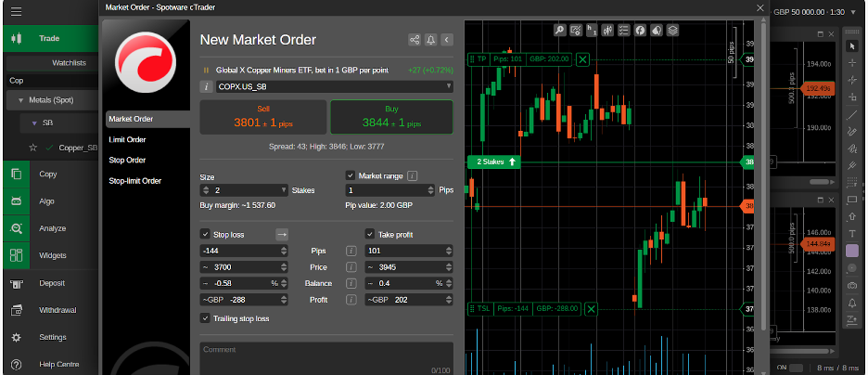Image resolution: width=868 pixels, height=375 pixels.
Task: Select the Stop-limit Order tab
Action: point(135,181)
